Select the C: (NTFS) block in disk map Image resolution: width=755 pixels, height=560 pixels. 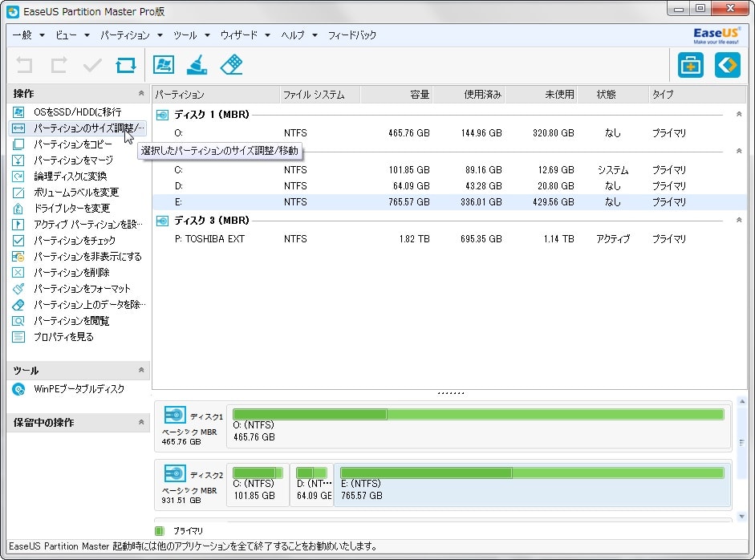pos(258,484)
